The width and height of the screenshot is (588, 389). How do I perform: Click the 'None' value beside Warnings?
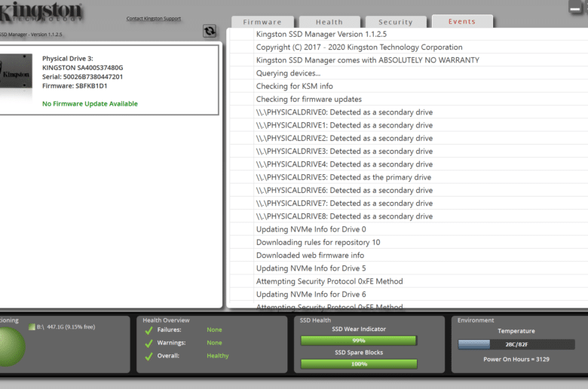click(x=214, y=343)
